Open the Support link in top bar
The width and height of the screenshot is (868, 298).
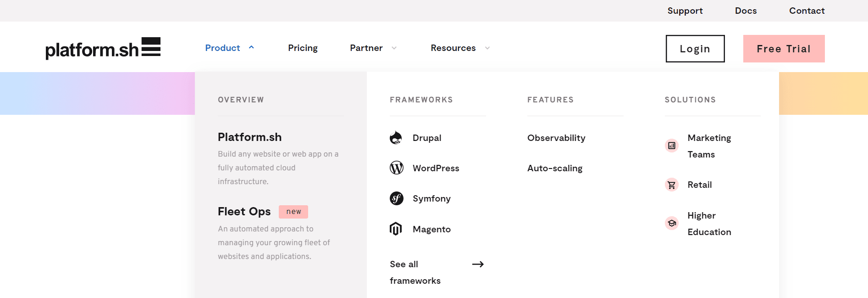[x=685, y=11]
